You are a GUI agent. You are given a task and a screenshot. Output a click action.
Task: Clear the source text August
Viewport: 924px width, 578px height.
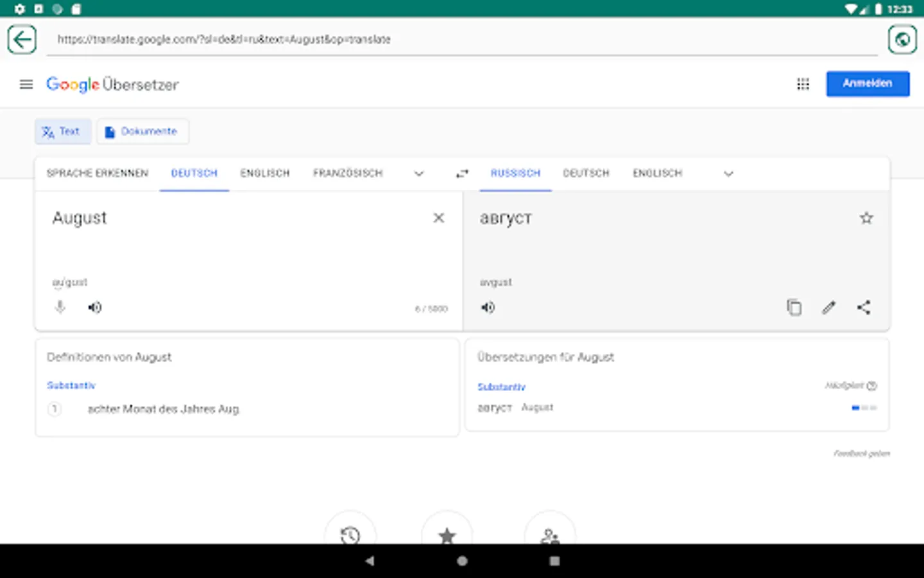point(439,218)
